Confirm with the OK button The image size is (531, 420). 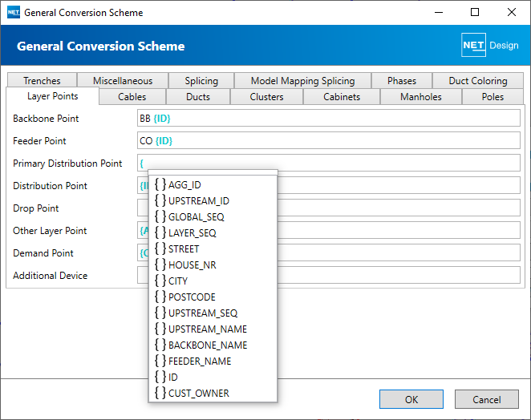click(411, 399)
